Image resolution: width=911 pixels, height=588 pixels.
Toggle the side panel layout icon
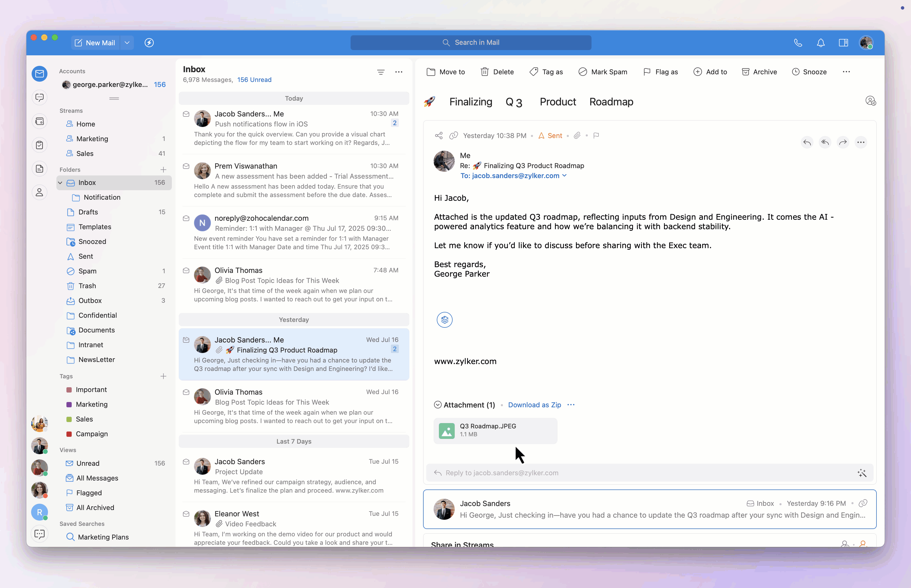844,43
